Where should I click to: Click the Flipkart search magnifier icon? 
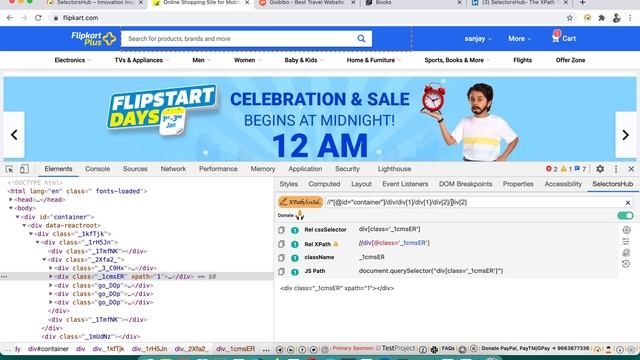361,38
